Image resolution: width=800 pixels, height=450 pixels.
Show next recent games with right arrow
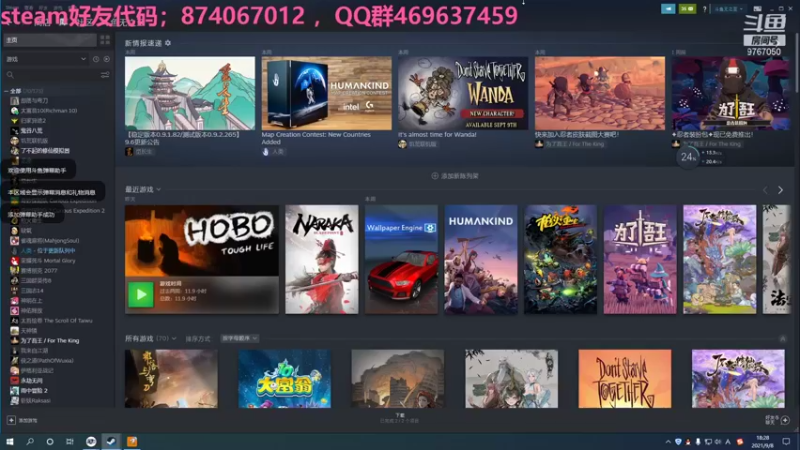point(780,190)
